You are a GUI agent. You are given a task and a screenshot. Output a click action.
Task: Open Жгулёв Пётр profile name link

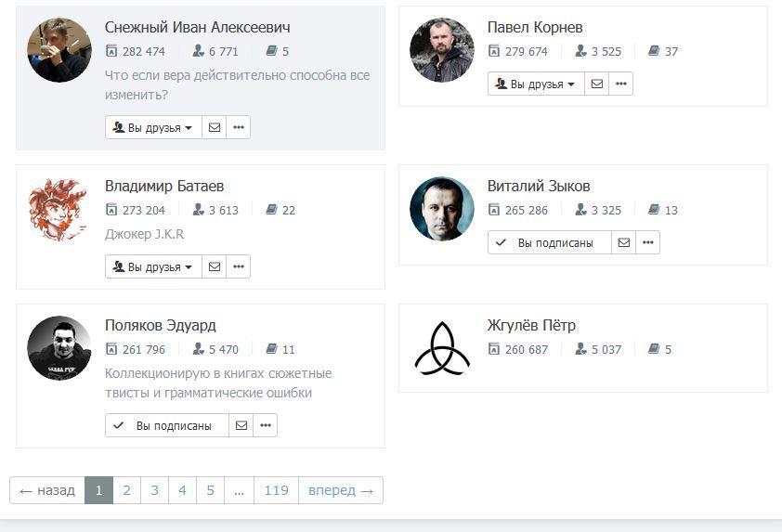(x=531, y=325)
